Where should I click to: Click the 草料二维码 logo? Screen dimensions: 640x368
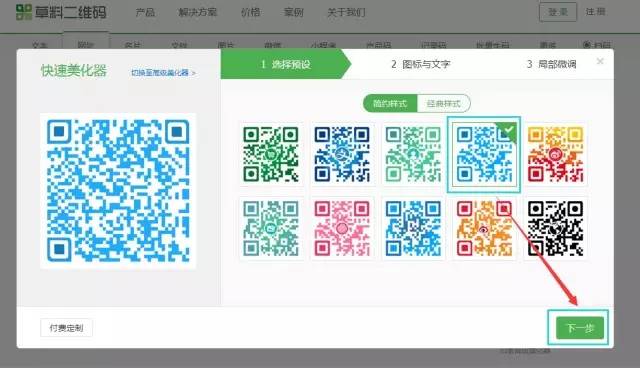coord(61,12)
